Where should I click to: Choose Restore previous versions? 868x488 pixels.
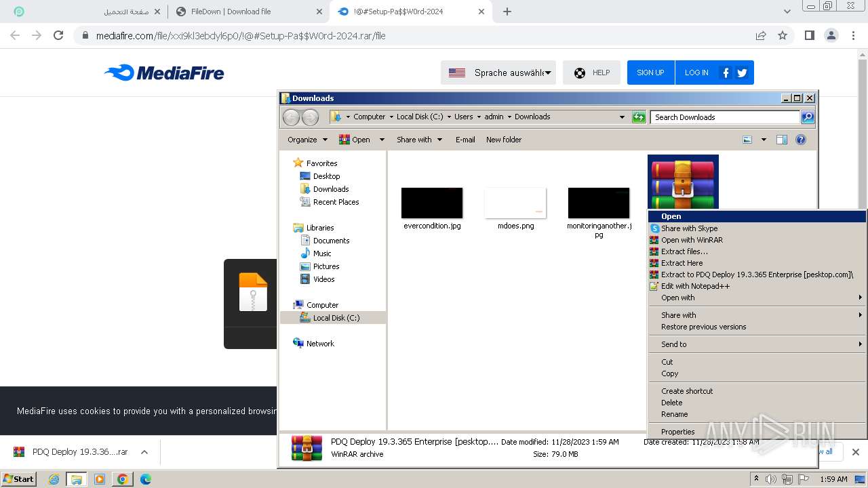tap(757, 327)
